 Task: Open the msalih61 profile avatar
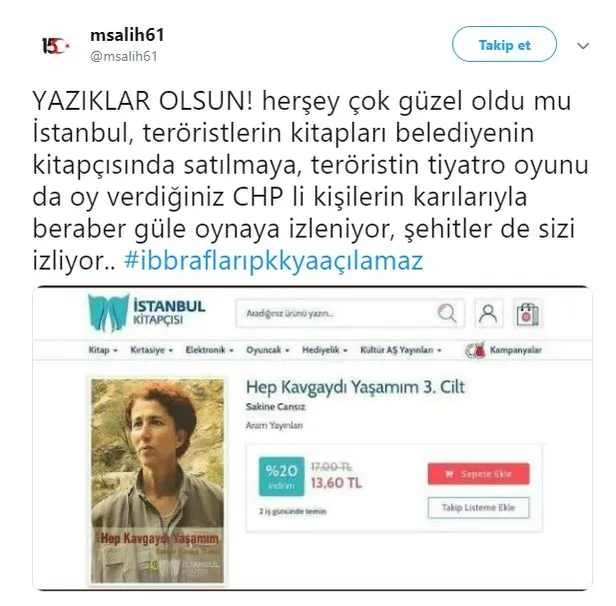(55, 46)
